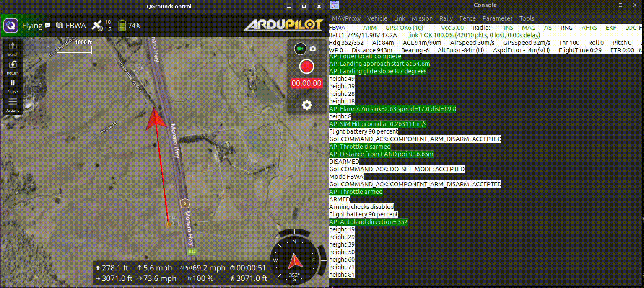This screenshot has width=644, height=288.
Task: Open the Parameter menu in the Console
Action: [x=497, y=18]
